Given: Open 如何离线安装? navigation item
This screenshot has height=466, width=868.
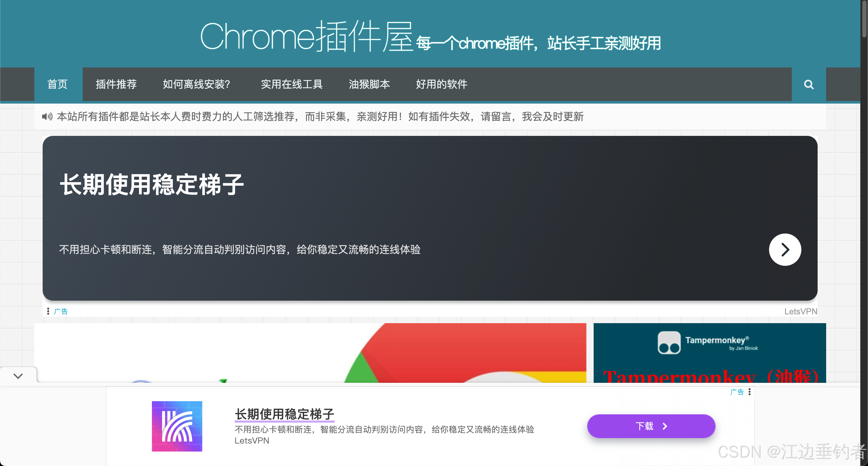Looking at the screenshot, I should tap(196, 84).
